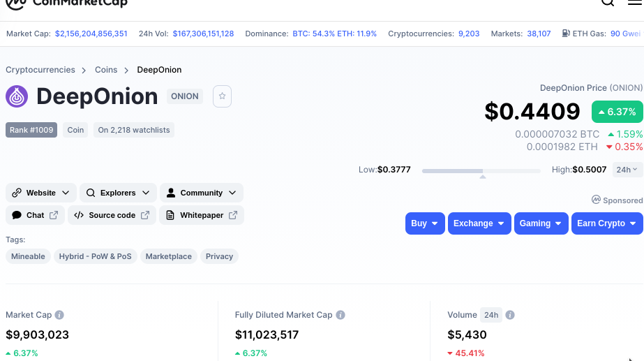Click the global Market Cap value
Screen dimensions: 644x361
(91, 34)
